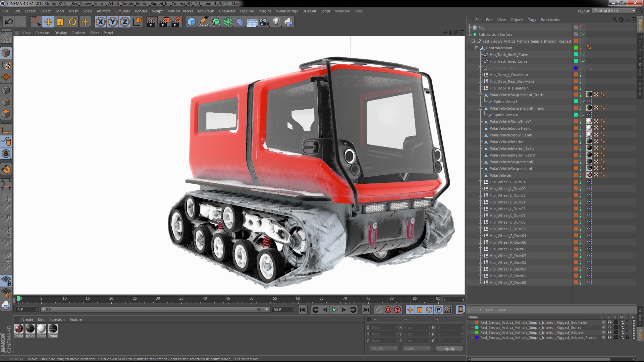Toggle X axis lock
Screen dimensions: 644x362
100,22
